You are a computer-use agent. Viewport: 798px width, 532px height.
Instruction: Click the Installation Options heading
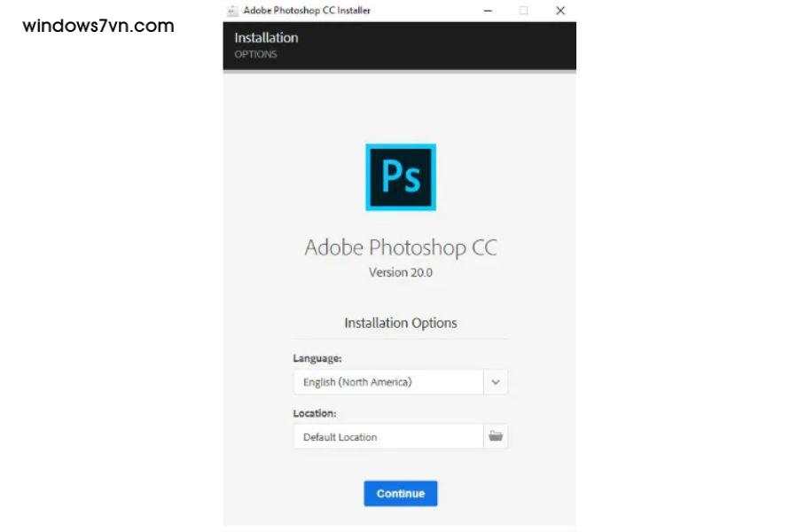coord(401,323)
